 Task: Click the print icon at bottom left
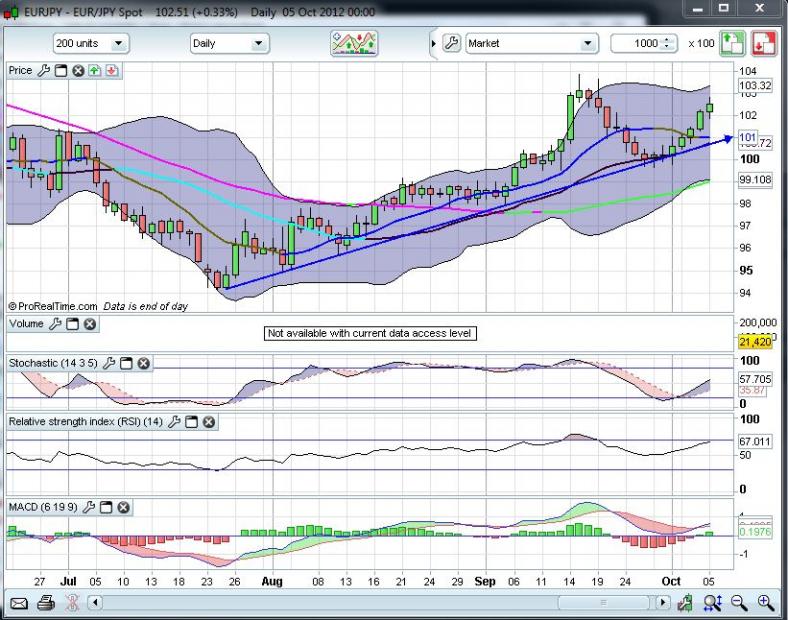(46, 603)
